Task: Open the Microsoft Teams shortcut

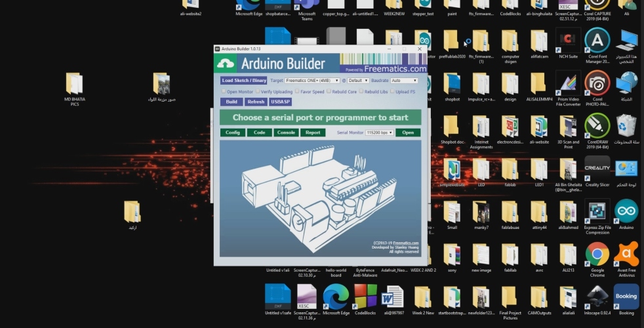Action: click(x=307, y=5)
